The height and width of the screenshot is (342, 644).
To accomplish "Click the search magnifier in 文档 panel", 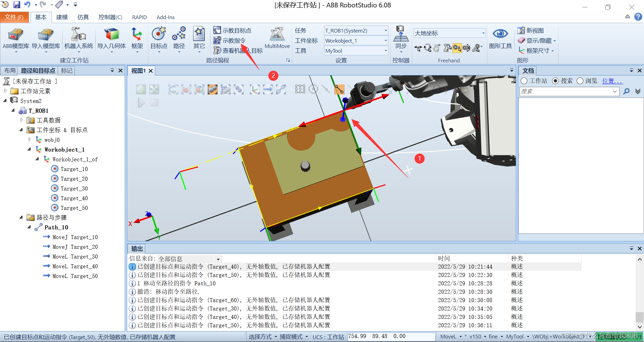I will coord(626,91).
